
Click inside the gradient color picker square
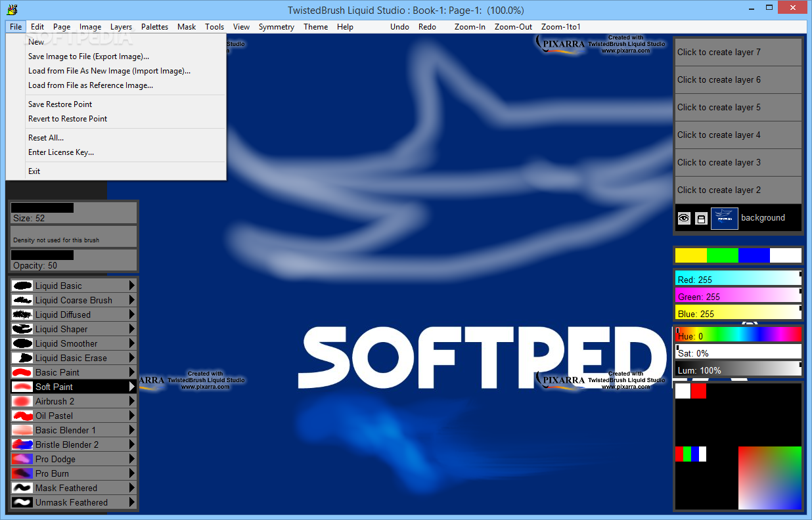coord(770,478)
